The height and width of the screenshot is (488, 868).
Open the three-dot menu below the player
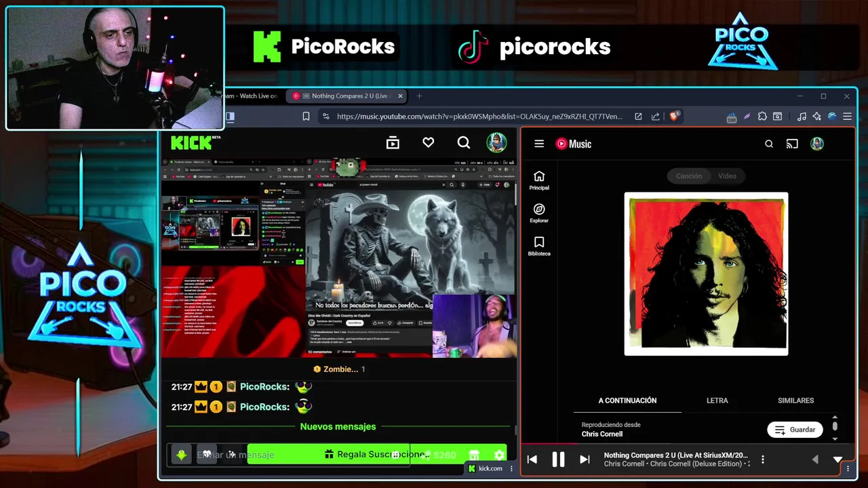[x=848, y=468]
